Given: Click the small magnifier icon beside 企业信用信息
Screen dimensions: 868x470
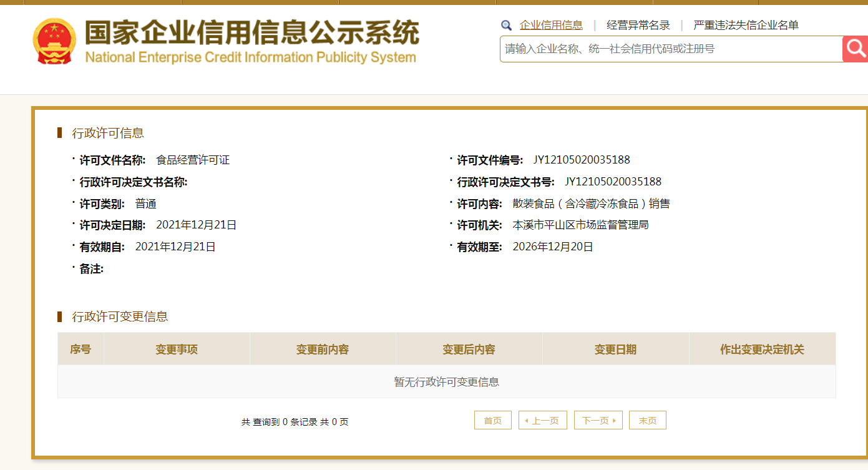Looking at the screenshot, I should coord(506,26).
